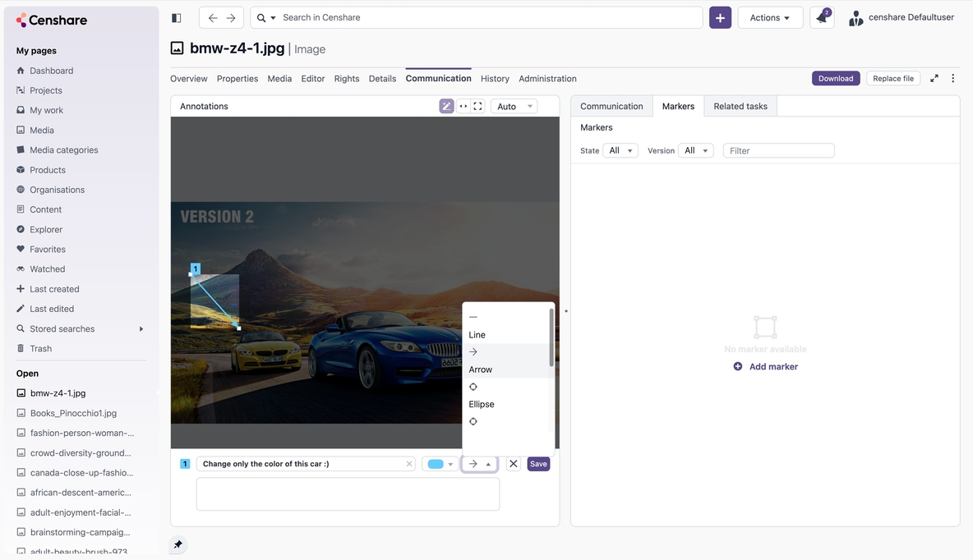973x560 pixels.
Task: Toggle the annotation edit mode icon
Action: (446, 106)
